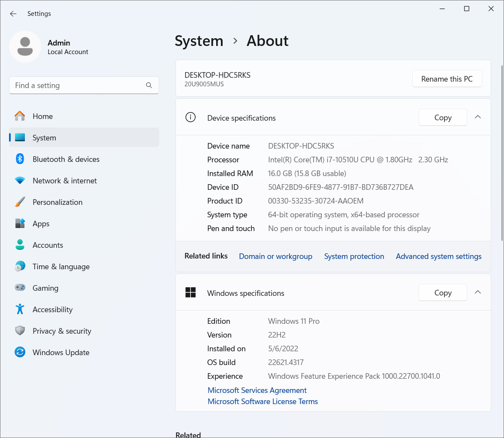Click the System monitor icon

20,137
